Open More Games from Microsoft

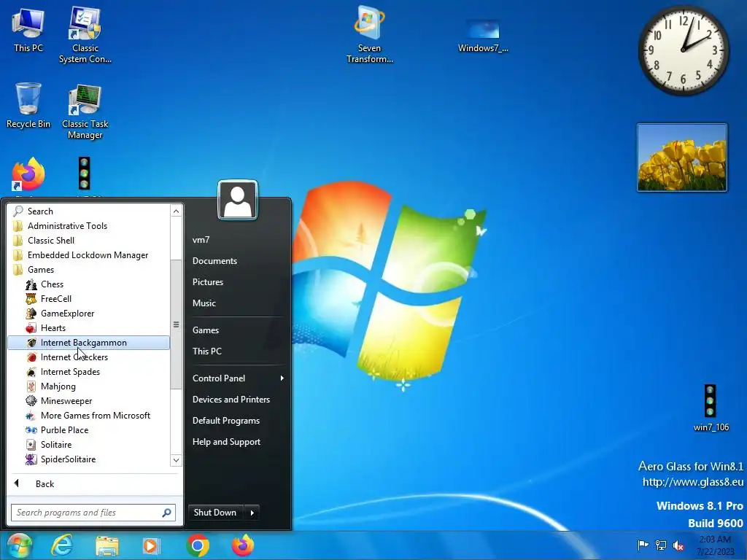88,416
